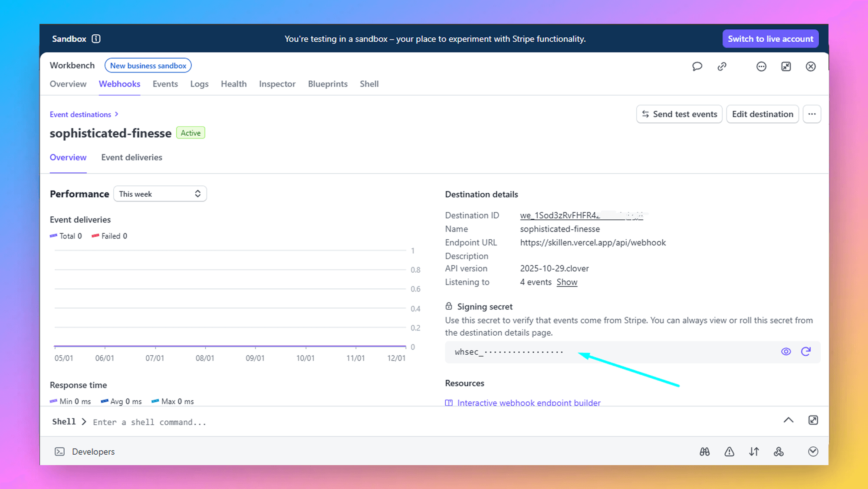
Task: Open shell in new window icon
Action: 813,420
